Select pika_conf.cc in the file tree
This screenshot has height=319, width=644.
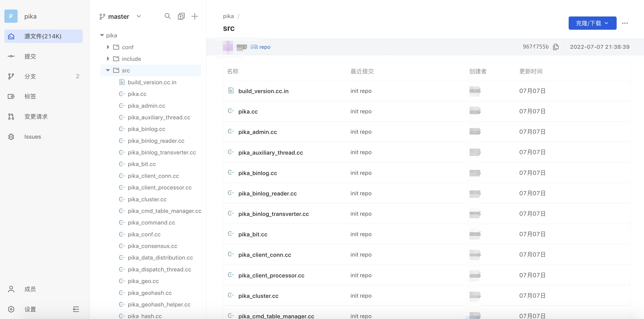point(144,234)
